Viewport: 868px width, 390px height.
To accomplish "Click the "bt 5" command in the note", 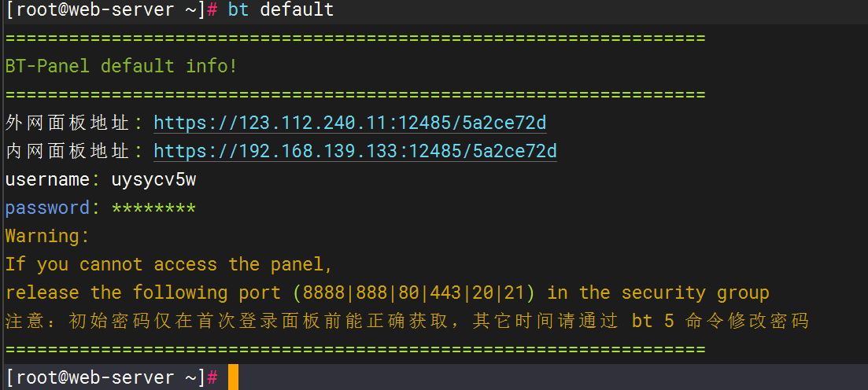I will point(652,321).
